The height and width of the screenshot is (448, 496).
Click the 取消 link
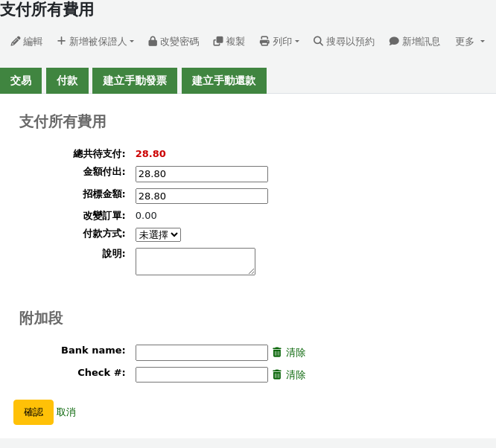click(66, 412)
